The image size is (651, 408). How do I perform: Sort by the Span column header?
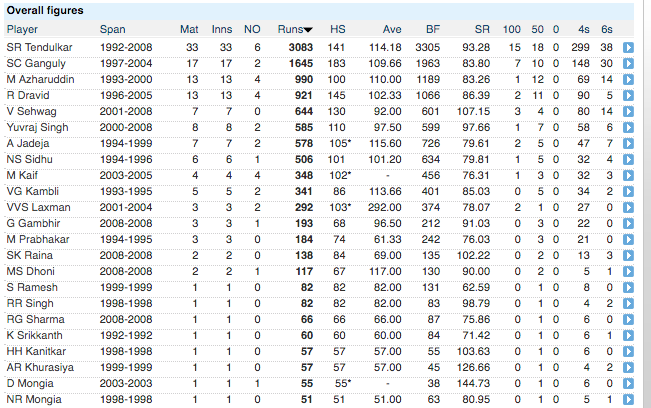(x=113, y=29)
